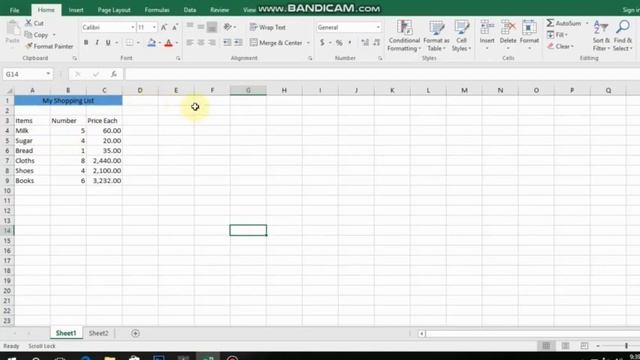
Task: Open the Merge & Center dropdown arrow
Action: (308, 42)
